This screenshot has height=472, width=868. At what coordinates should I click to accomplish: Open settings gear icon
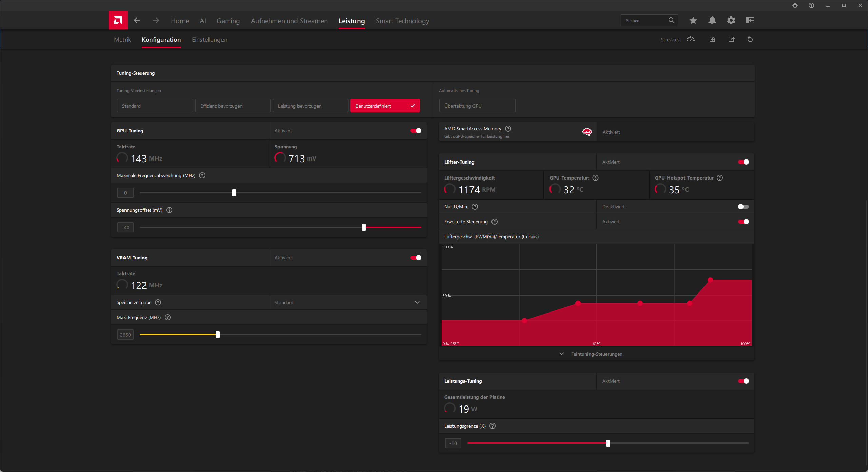(731, 20)
